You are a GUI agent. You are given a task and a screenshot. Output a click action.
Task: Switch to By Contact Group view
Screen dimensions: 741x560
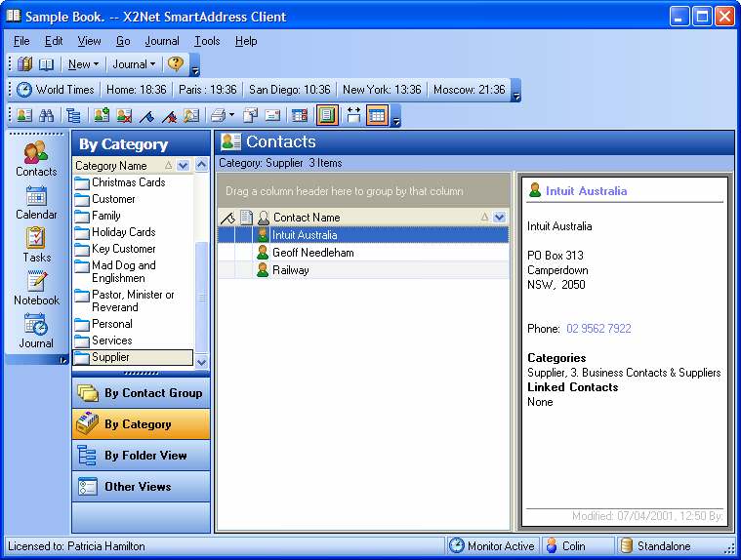pyautogui.click(x=141, y=393)
